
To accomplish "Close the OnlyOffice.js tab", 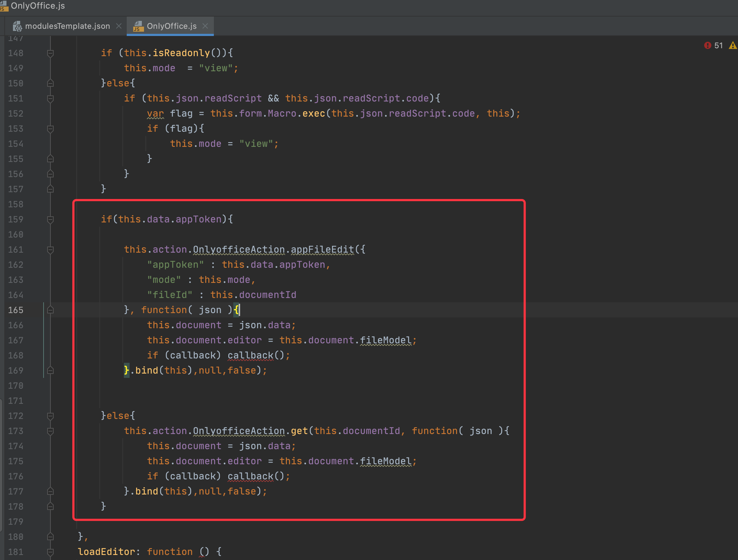I will click(205, 26).
